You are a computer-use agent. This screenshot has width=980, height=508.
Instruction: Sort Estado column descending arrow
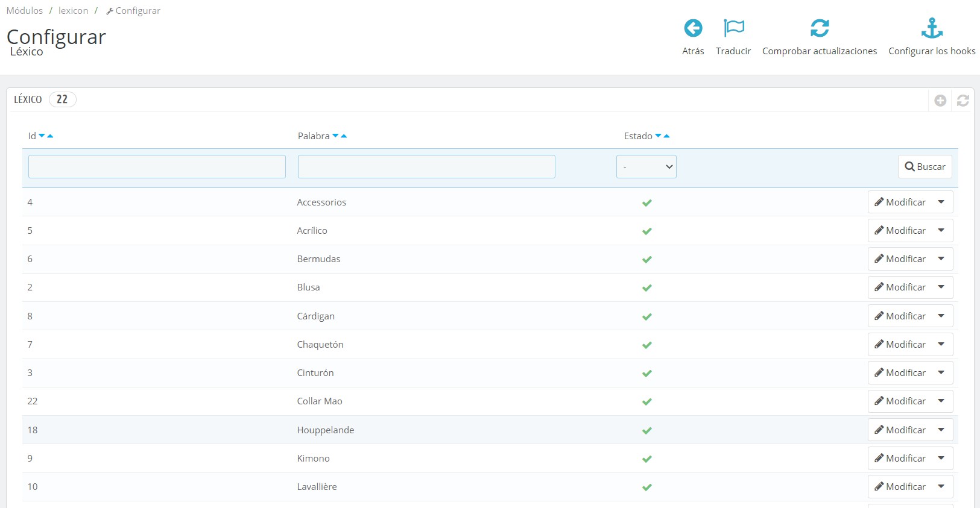click(659, 136)
